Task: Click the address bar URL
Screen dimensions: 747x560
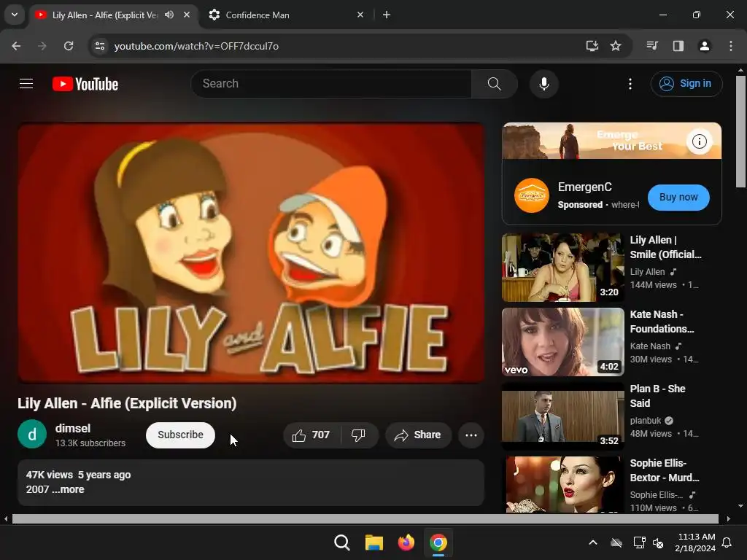Action: pyautogui.click(x=196, y=46)
